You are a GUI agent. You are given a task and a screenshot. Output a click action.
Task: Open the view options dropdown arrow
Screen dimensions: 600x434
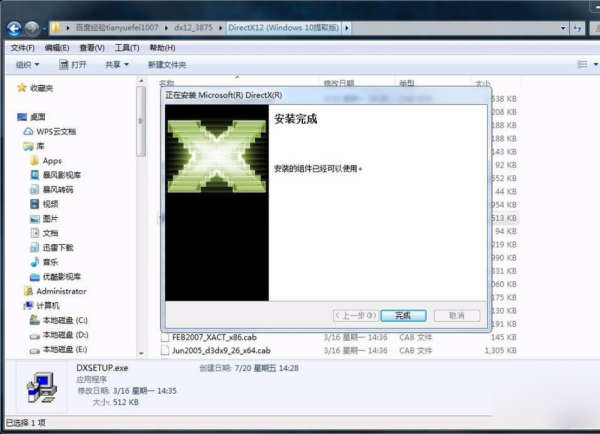coord(595,64)
